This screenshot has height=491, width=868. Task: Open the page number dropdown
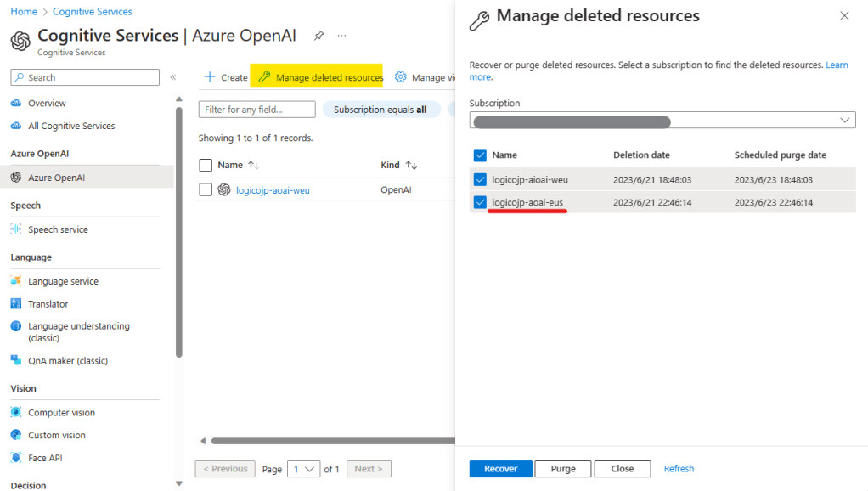pos(304,469)
